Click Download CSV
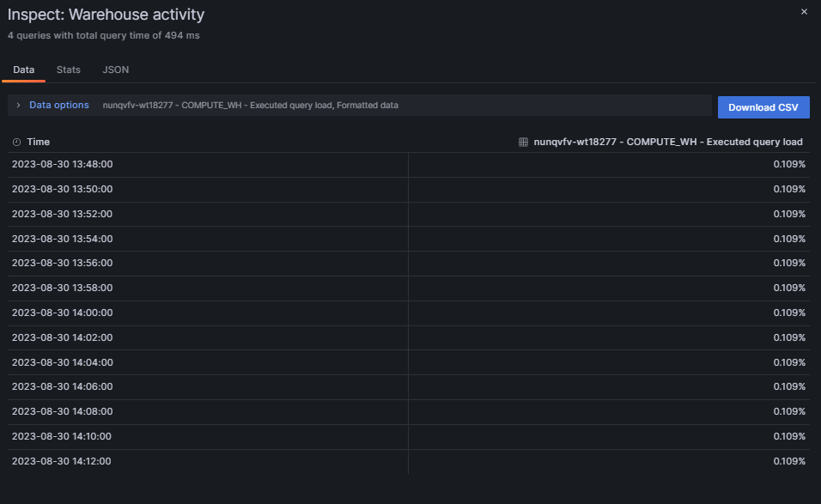Viewport: 821px width, 504px height. (x=763, y=106)
